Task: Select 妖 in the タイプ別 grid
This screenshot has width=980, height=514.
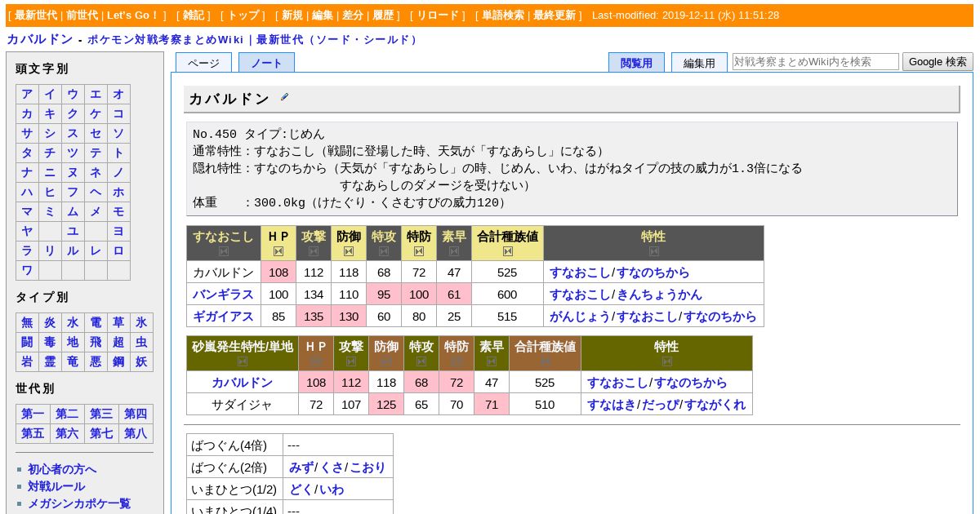Action: tap(141, 361)
